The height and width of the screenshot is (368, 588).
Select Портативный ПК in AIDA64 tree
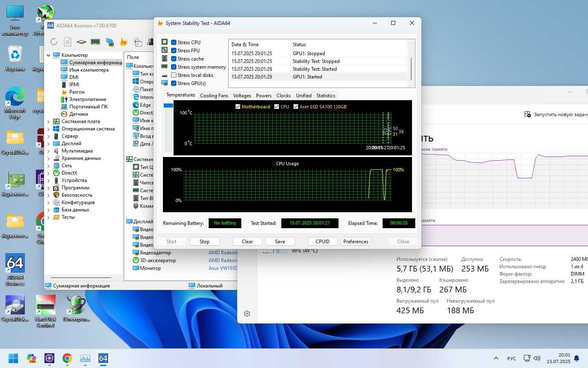(x=88, y=107)
